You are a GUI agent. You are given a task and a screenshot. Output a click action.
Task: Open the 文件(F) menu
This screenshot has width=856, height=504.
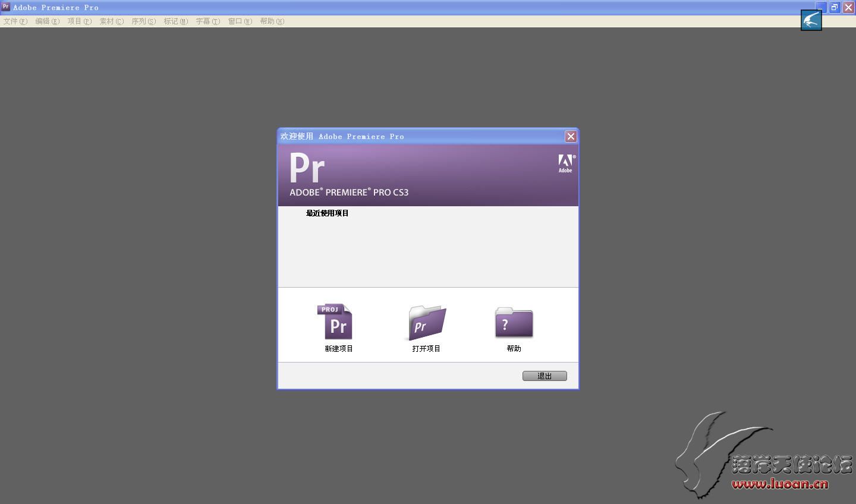pos(15,21)
